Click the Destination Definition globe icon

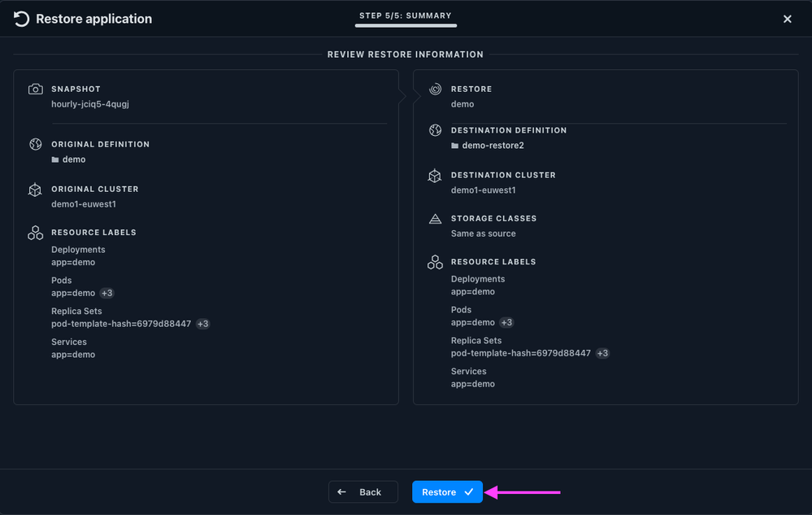click(x=435, y=130)
